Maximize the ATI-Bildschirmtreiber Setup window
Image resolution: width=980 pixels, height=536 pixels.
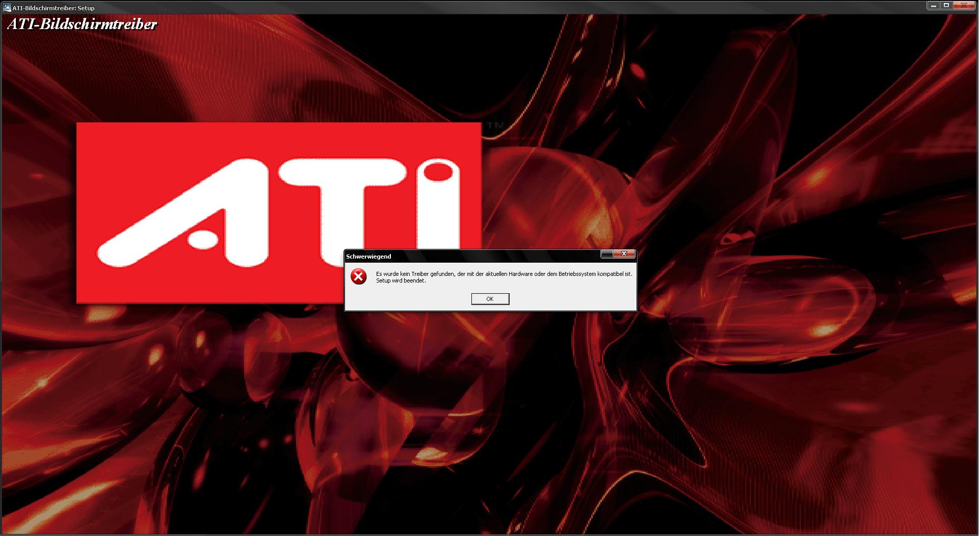coord(946,5)
